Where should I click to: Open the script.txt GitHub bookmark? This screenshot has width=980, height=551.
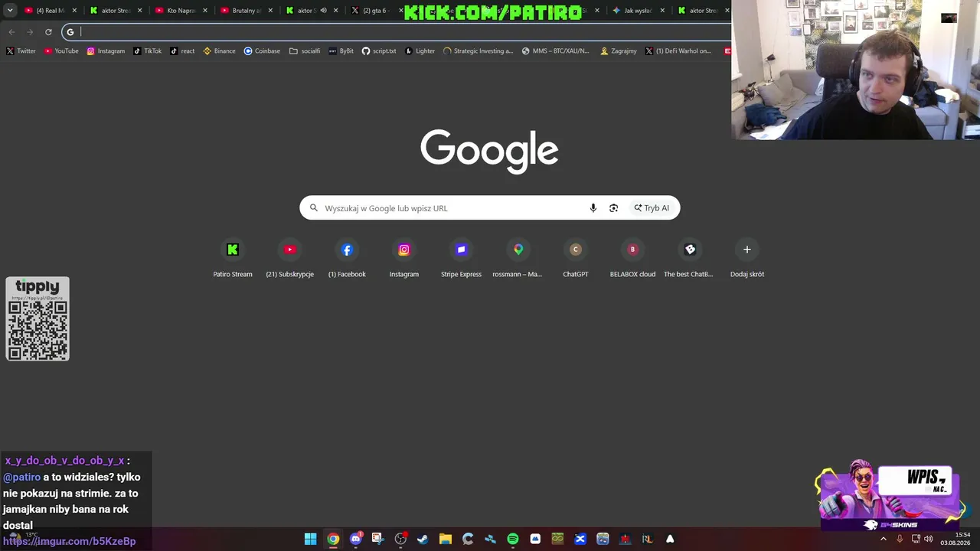click(379, 51)
